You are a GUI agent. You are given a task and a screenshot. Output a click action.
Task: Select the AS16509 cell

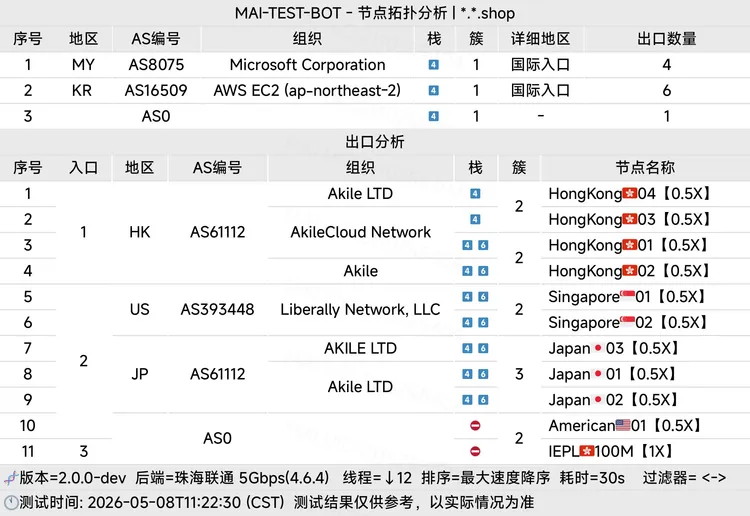[156, 90]
